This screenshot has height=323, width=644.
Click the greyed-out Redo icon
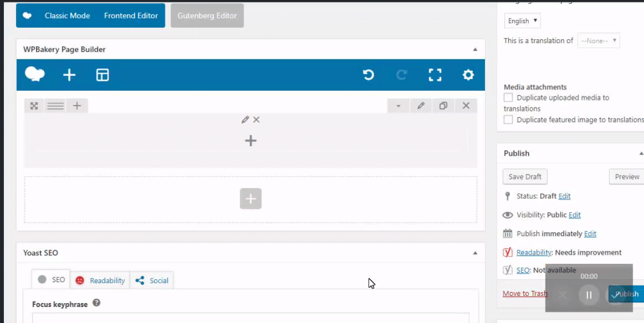click(402, 75)
